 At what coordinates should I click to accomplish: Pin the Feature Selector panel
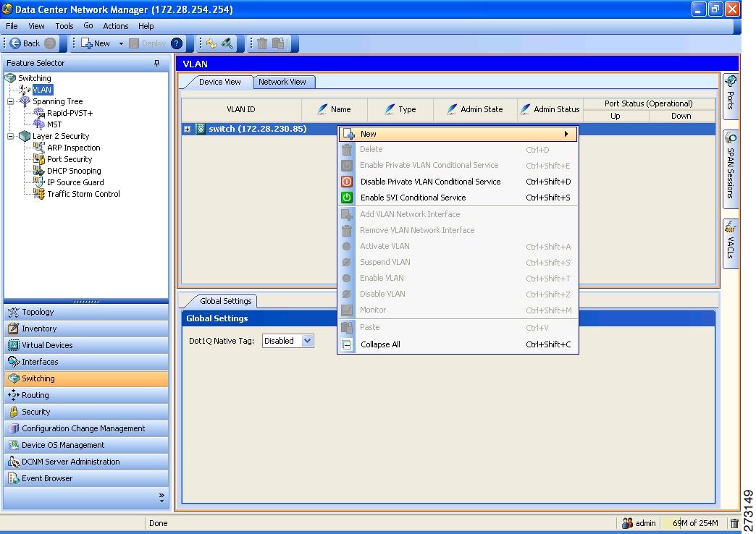pyautogui.click(x=156, y=63)
